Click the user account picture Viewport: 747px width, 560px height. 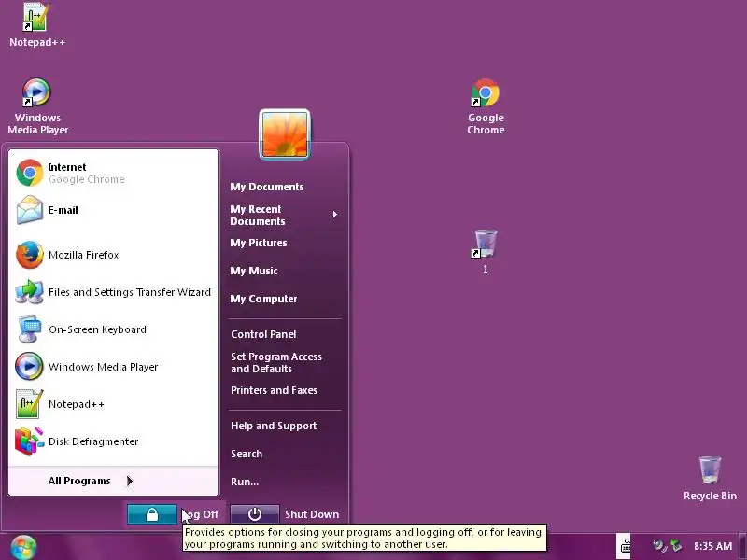(x=285, y=134)
